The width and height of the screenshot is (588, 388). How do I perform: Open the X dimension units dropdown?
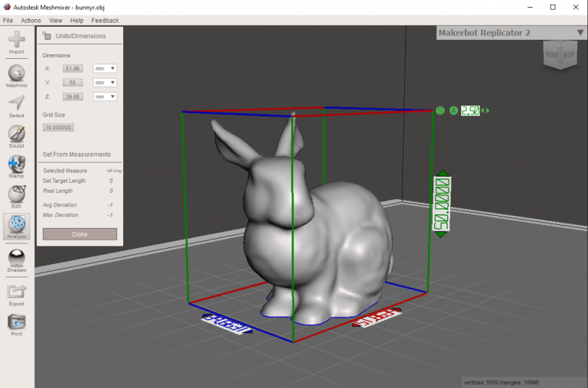tap(105, 69)
